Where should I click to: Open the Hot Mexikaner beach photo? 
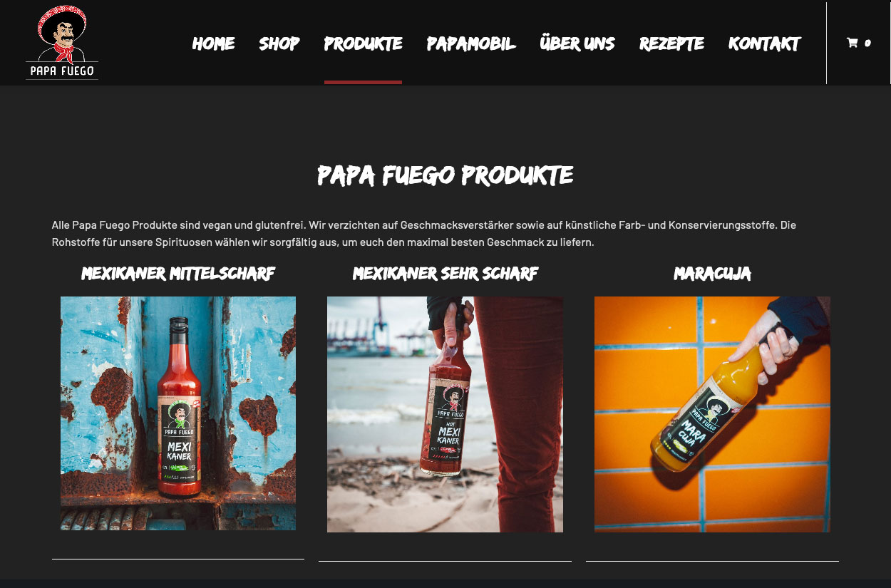445,414
